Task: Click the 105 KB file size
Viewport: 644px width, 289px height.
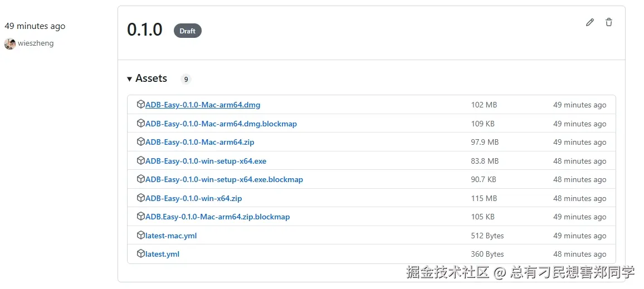Action: [x=482, y=217]
